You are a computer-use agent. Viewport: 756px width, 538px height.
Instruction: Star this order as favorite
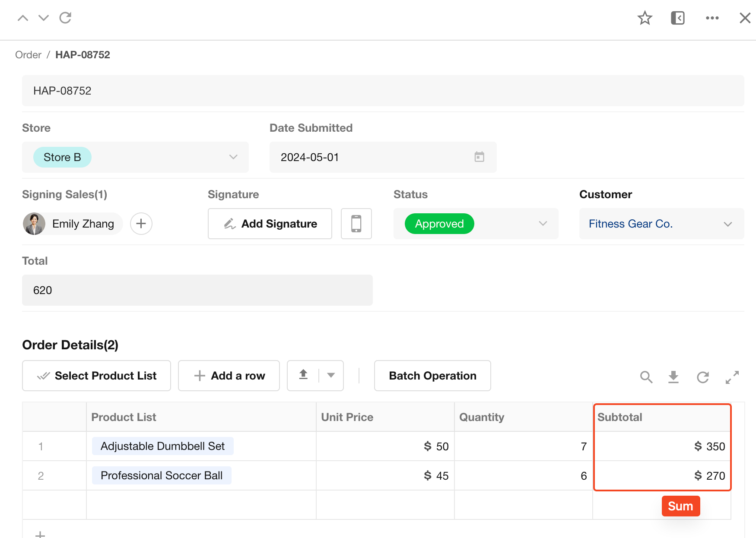coord(645,18)
